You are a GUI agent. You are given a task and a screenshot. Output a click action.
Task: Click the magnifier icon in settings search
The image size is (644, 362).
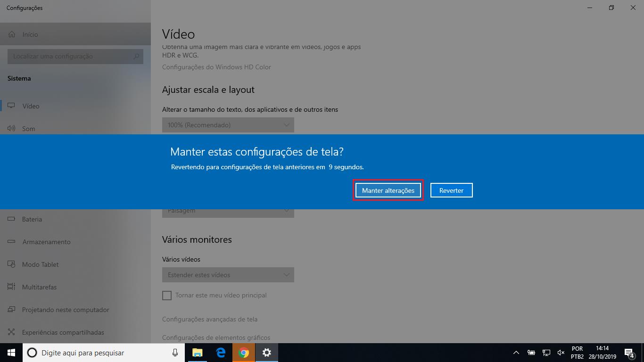pyautogui.click(x=136, y=56)
